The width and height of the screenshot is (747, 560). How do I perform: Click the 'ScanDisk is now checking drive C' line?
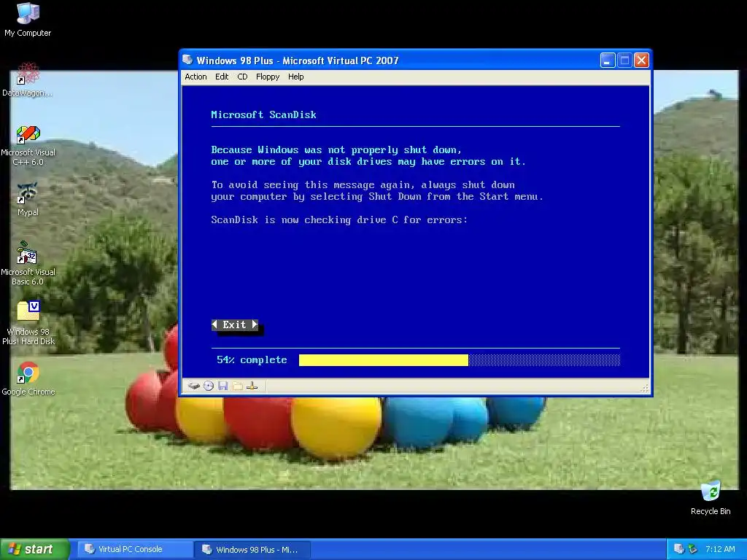click(339, 220)
